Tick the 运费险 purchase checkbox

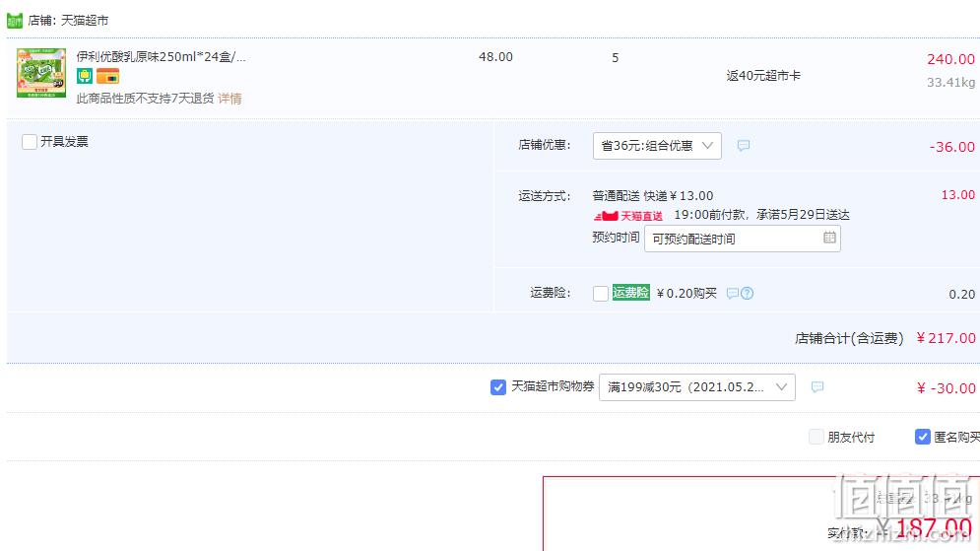coord(601,294)
